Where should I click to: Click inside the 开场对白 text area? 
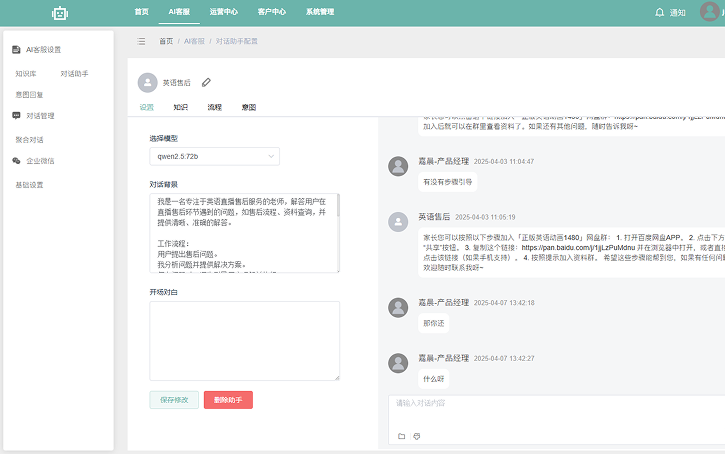pos(244,340)
